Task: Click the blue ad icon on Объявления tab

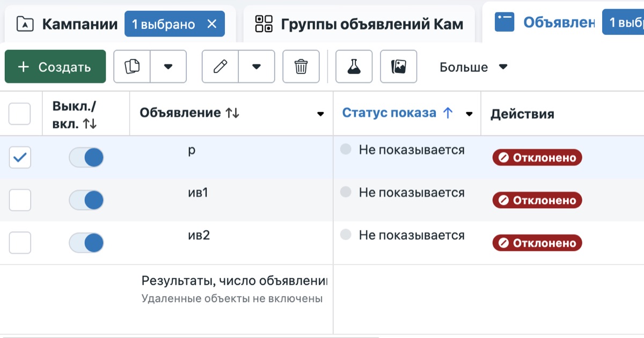Action: pos(504,23)
